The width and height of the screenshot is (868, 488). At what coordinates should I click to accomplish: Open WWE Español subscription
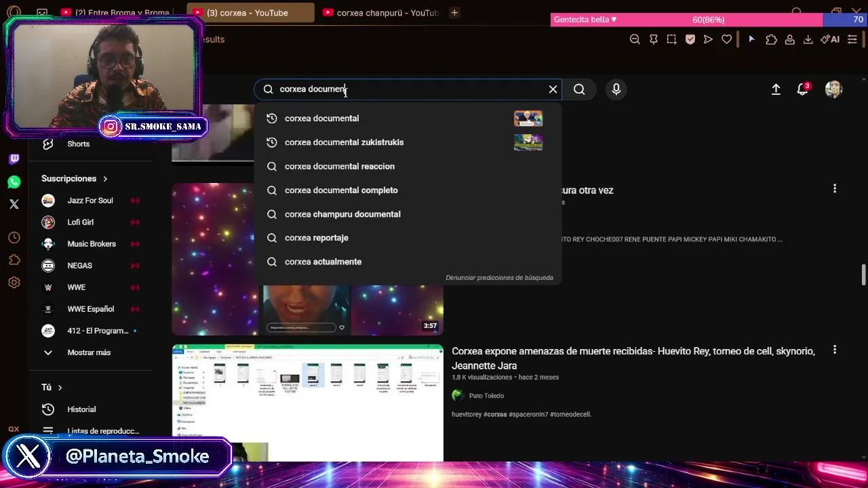pyautogui.click(x=90, y=309)
